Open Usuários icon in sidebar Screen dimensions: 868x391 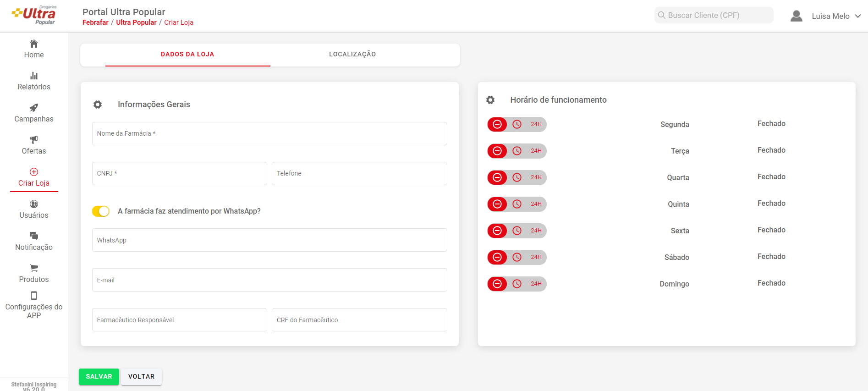[x=34, y=204]
